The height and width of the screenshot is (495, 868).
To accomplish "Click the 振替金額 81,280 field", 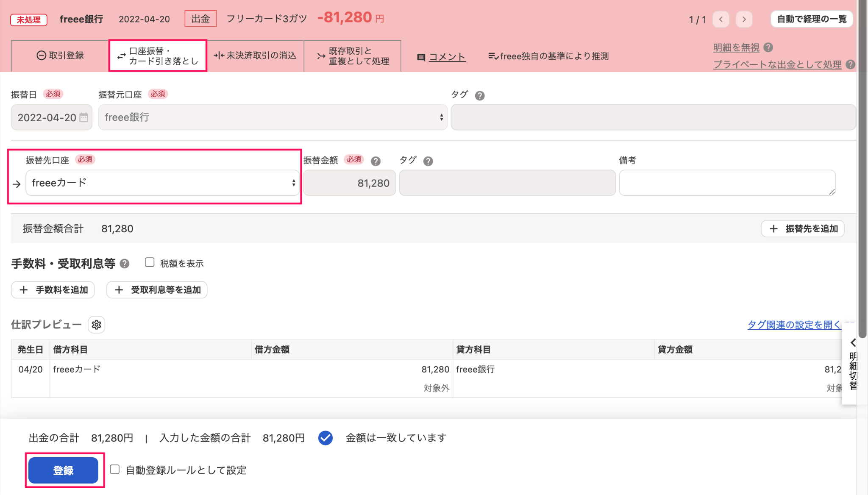I will point(350,183).
